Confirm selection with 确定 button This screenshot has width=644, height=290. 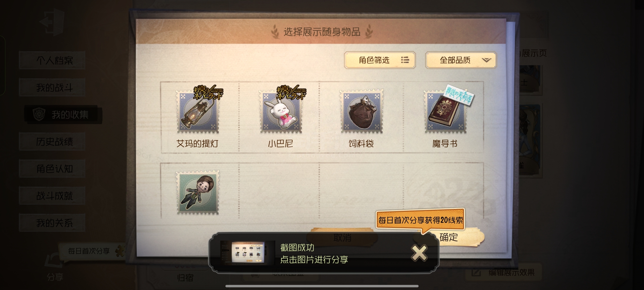(449, 237)
